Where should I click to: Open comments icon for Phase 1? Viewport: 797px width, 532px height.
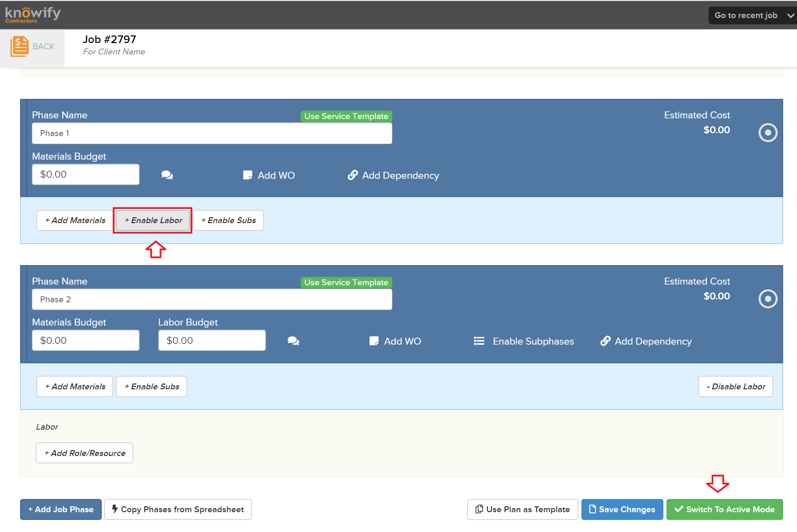pos(167,175)
